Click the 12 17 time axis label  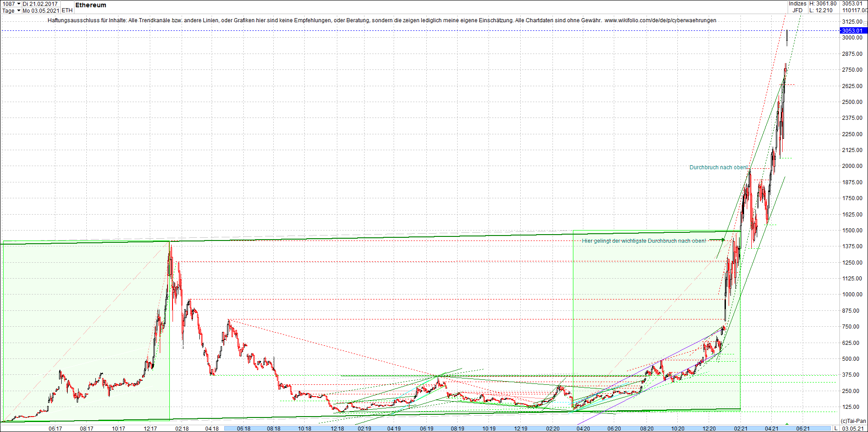tap(150, 428)
